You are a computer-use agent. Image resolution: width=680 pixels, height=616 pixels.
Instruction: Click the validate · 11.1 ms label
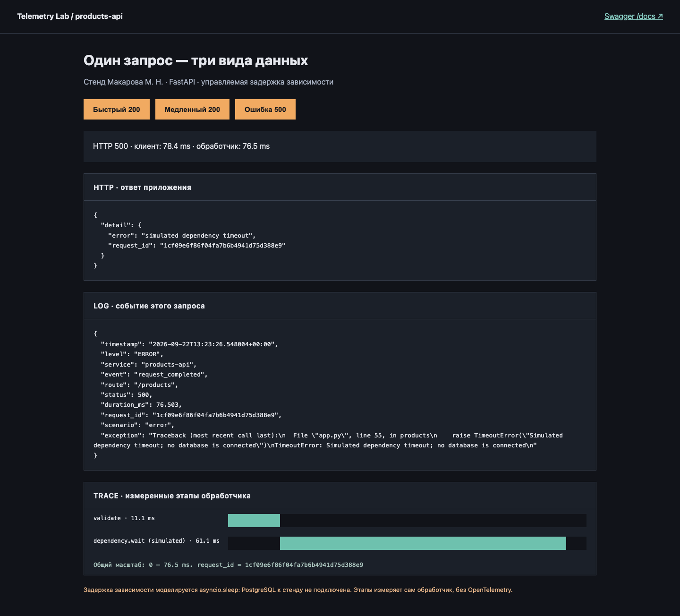[x=124, y=518]
